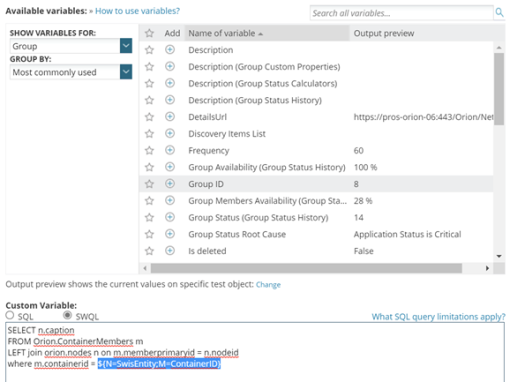This screenshot has width=510, height=382.
Task: Favorite the Is deleted variable
Action: (x=149, y=251)
